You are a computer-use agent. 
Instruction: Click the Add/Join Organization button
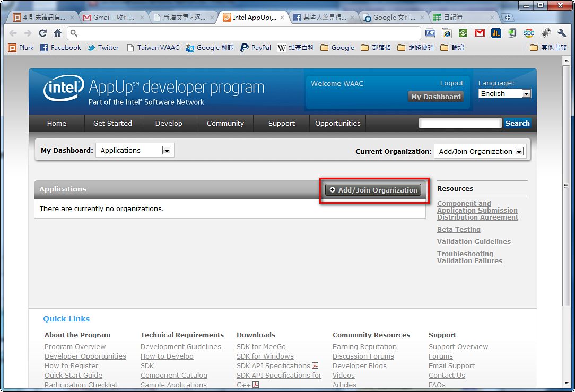point(373,190)
